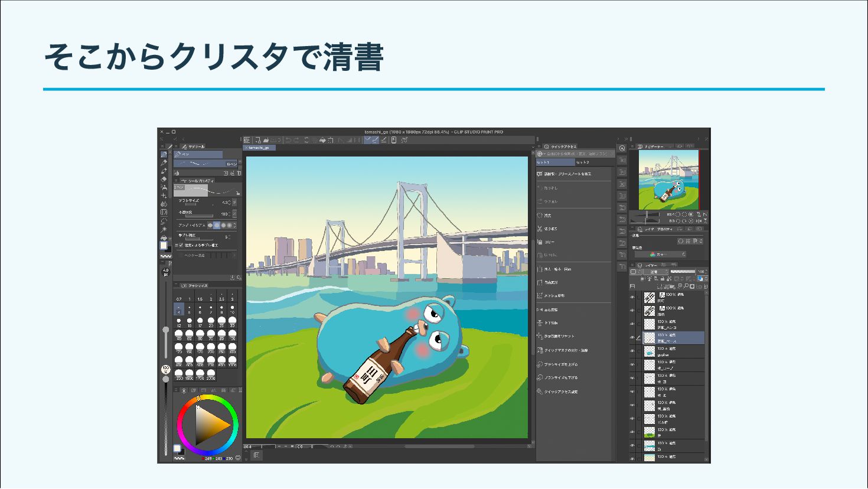The width and height of the screenshot is (868, 489).
Task: Hide the gopher layer via its eye icon
Action: coord(632,351)
